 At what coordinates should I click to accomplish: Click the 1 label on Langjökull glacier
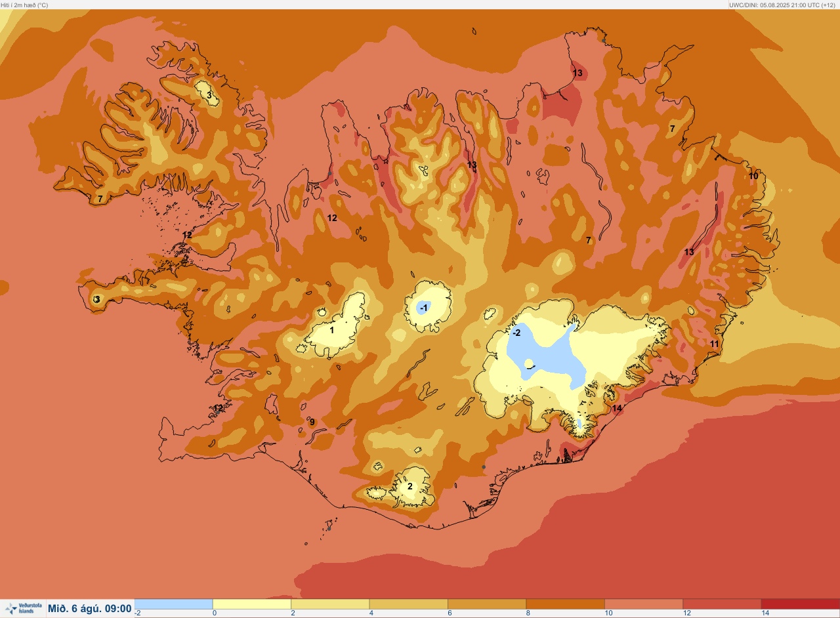pyautogui.click(x=331, y=330)
